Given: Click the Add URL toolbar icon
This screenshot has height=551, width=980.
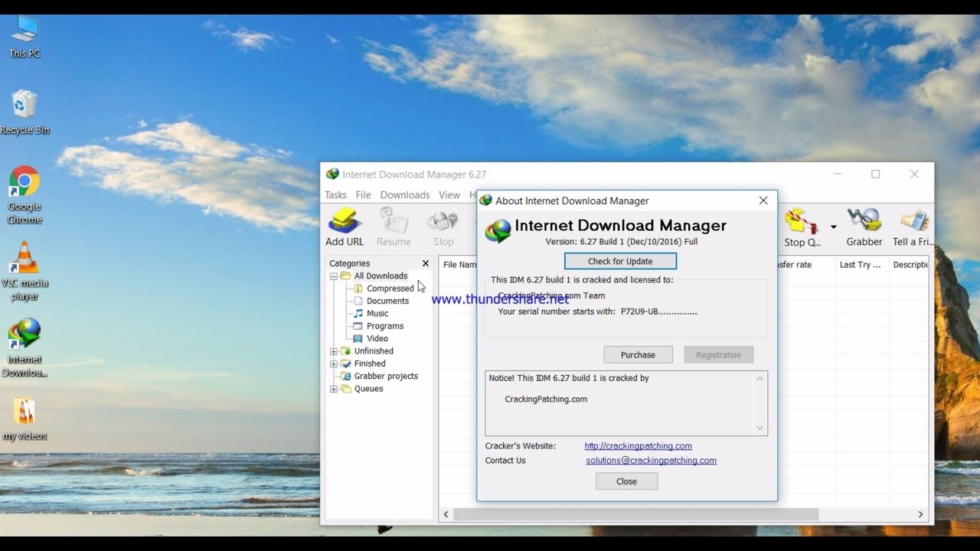Looking at the screenshot, I should click(345, 227).
